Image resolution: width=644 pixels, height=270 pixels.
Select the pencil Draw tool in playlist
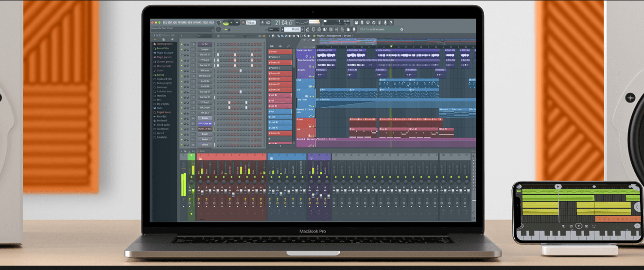pos(278,36)
